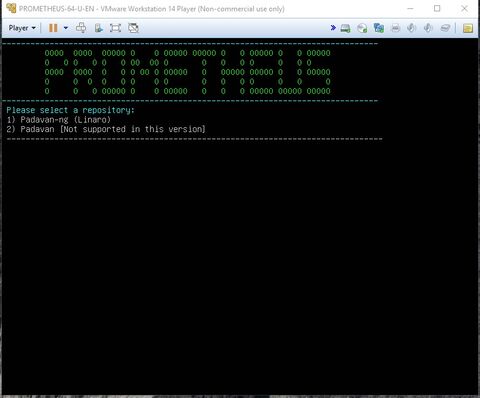Click the first sound card device icon

(412, 28)
